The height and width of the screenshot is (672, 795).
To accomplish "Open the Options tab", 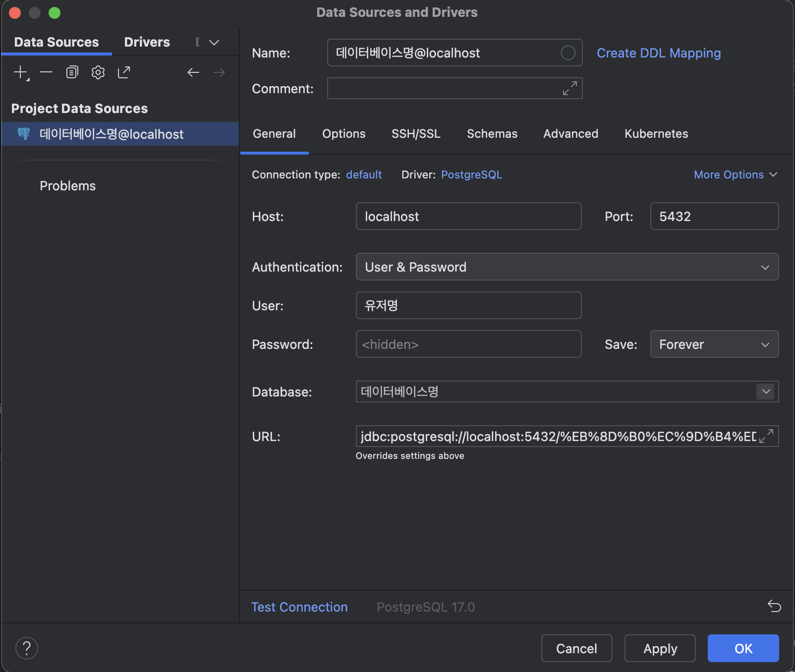I will pos(343,134).
